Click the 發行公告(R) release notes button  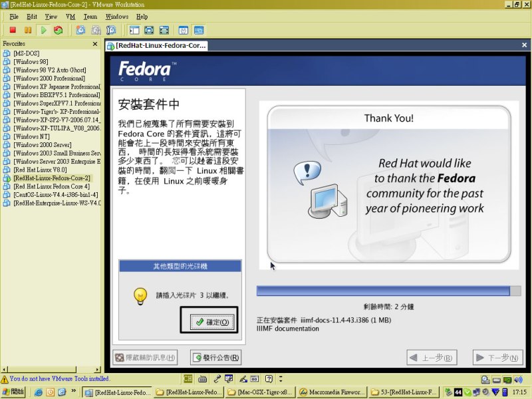click(x=215, y=358)
